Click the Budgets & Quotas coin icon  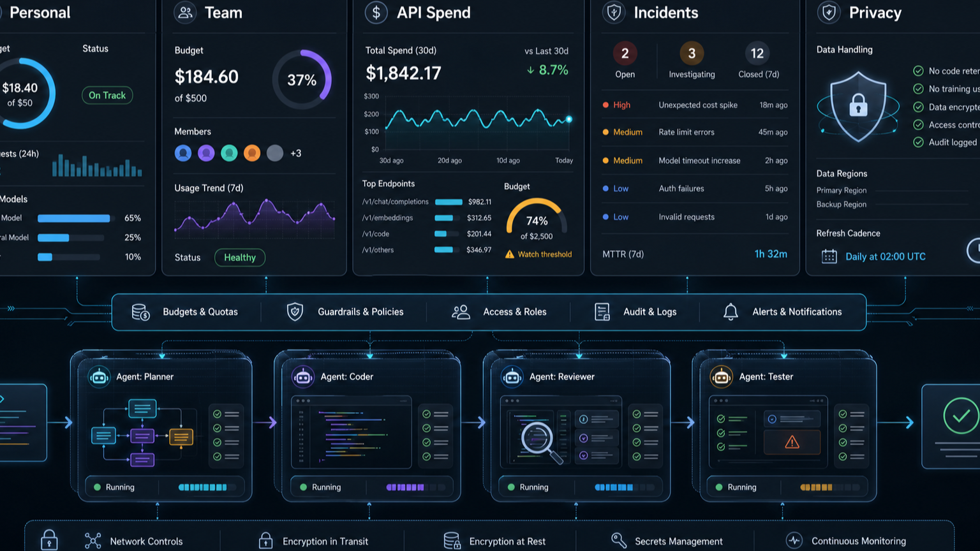tap(140, 312)
